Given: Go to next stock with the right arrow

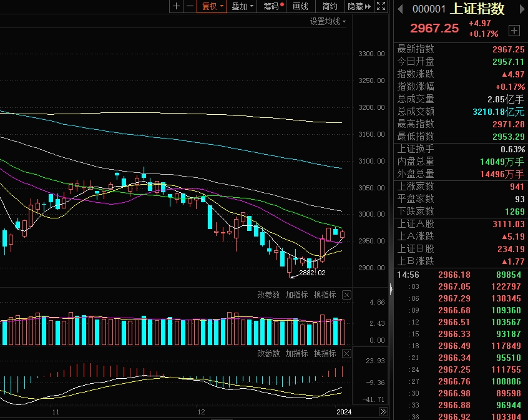Looking at the screenshot, I should [521, 9].
